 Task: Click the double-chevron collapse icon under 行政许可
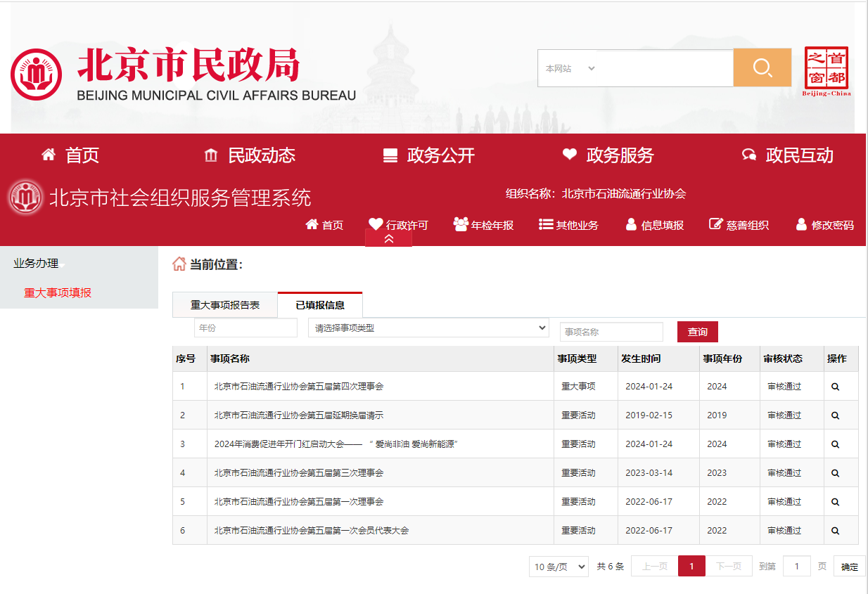(388, 239)
